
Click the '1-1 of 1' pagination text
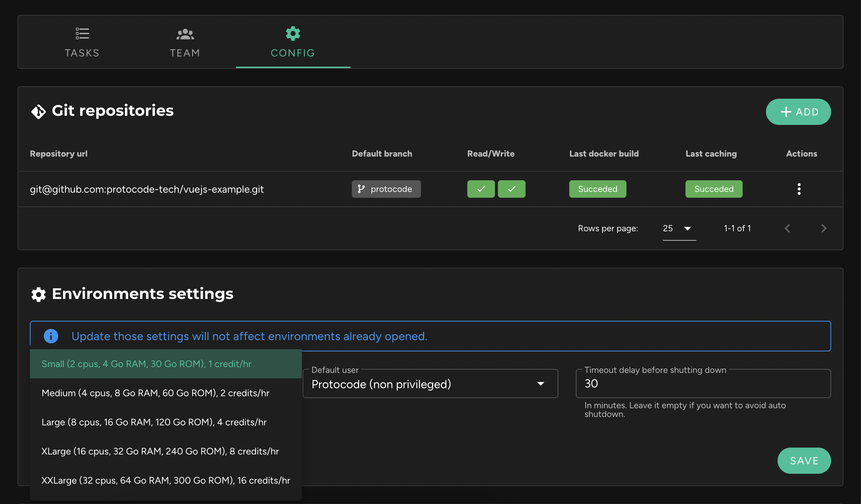click(x=737, y=228)
